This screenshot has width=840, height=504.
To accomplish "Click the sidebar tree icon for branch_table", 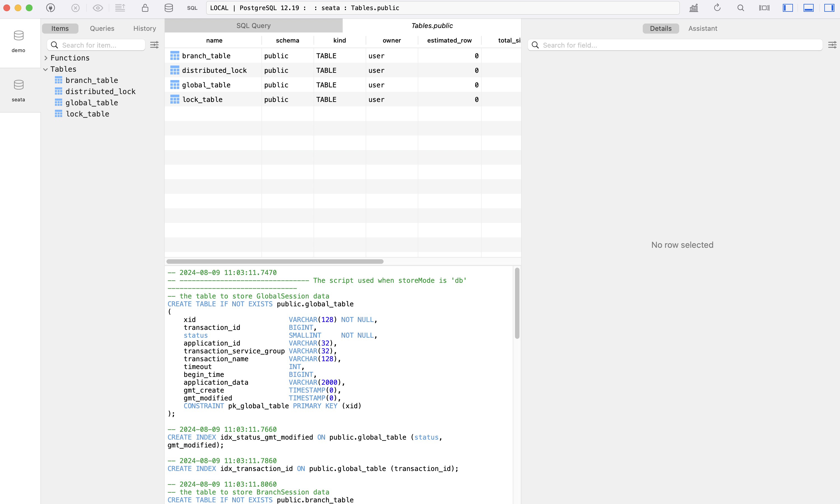I will tap(59, 80).
